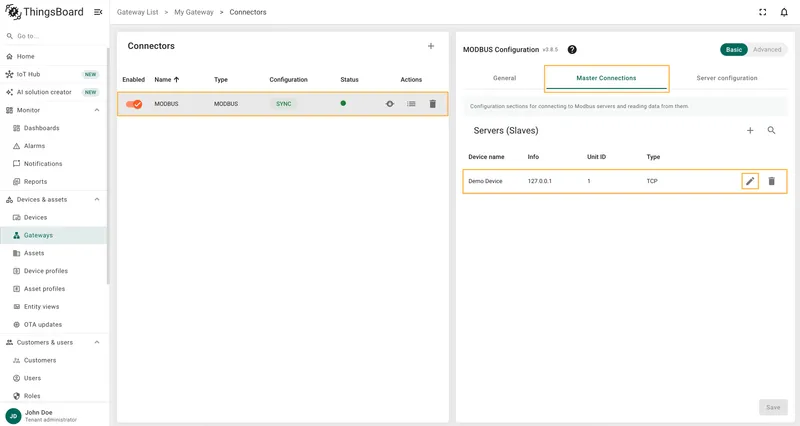Open Gateways in sidebar

point(54,235)
